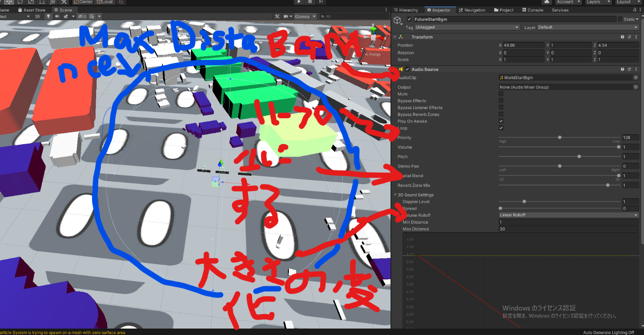Click hidden objects count eye icon
The height and width of the screenshot is (335, 644).
coord(81,17)
